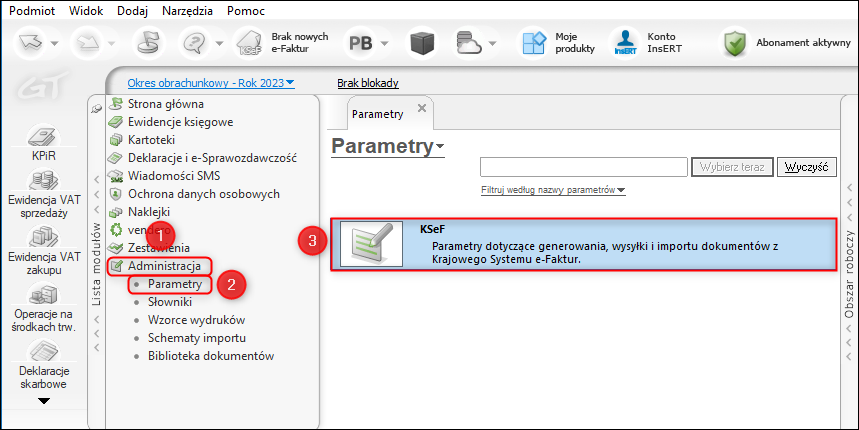Click the parameter search input field

(x=582, y=167)
